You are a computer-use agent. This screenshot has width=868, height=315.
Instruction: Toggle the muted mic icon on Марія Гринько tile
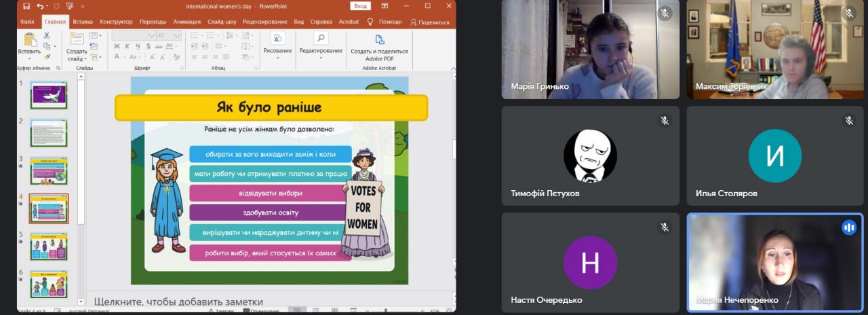click(x=665, y=13)
